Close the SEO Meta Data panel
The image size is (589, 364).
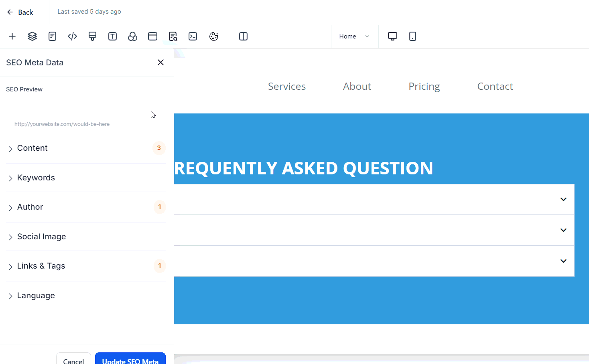coord(160,63)
